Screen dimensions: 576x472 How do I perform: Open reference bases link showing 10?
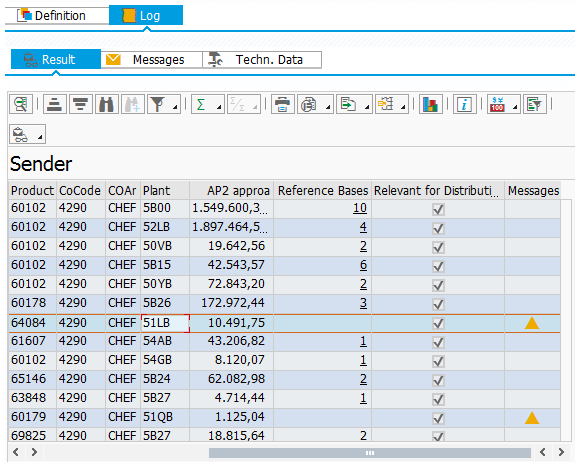click(x=360, y=208)
